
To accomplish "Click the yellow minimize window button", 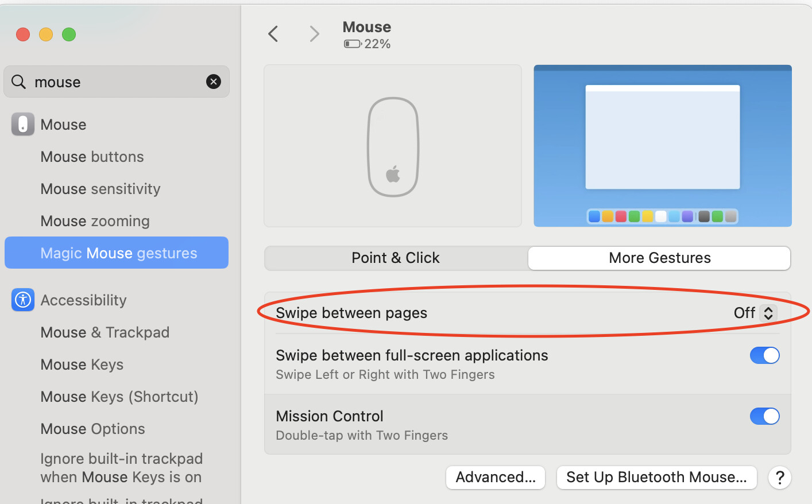I will click(x=46, y=34).
